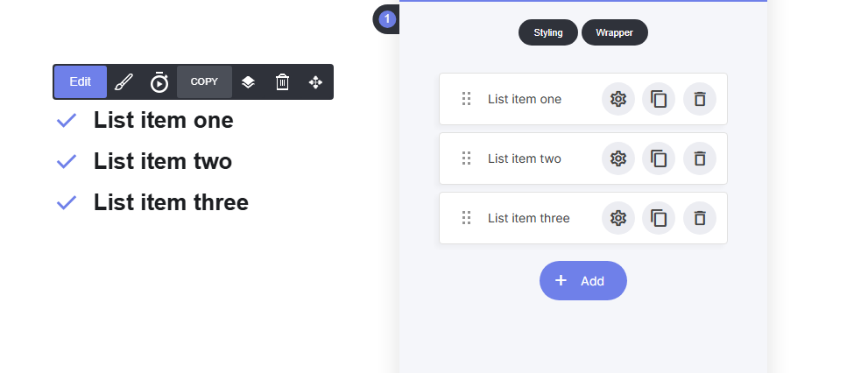The image size is (868, 373).
Task: Click the move arrows icon
Action: pos(315,82)
